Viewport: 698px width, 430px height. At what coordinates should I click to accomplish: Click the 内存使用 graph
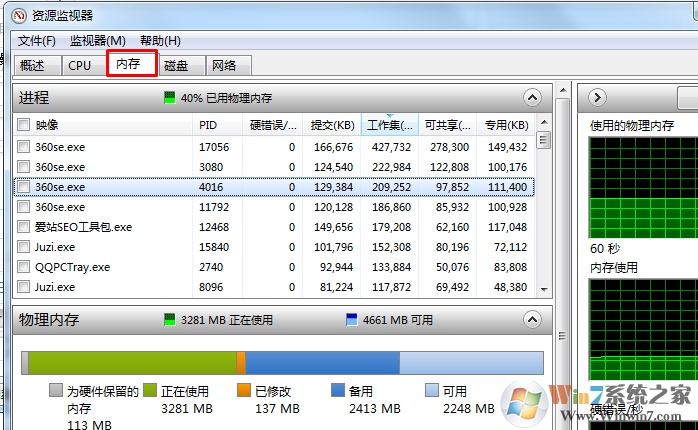643,329
